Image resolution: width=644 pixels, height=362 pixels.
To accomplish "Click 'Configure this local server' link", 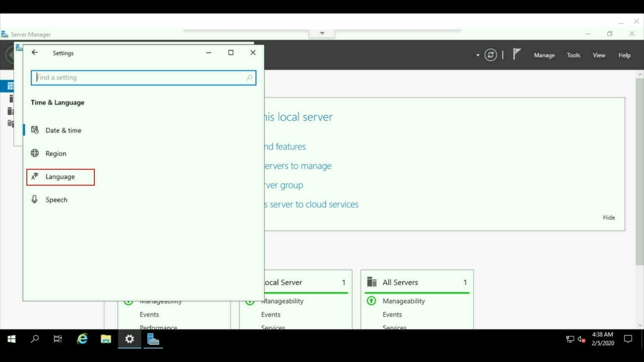I will click(299, 117).
